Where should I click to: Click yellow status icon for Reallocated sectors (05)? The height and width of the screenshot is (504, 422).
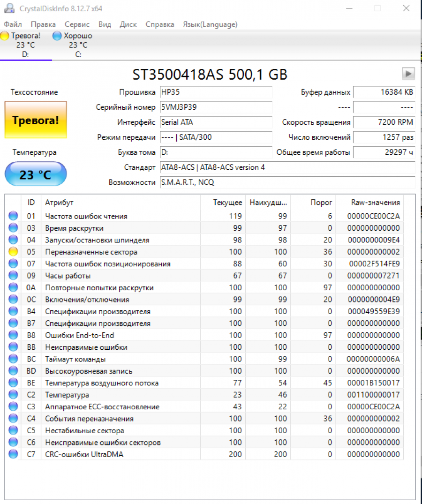[13, 252]
